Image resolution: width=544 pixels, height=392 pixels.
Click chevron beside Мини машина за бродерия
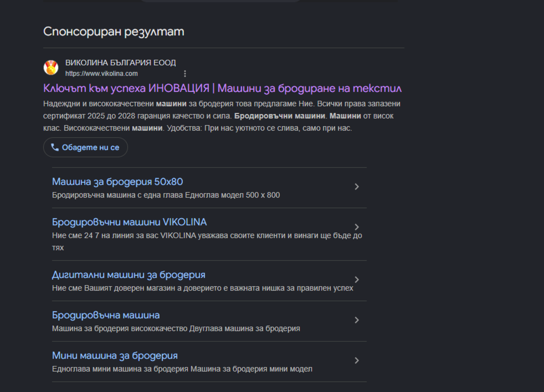point(357,361)
